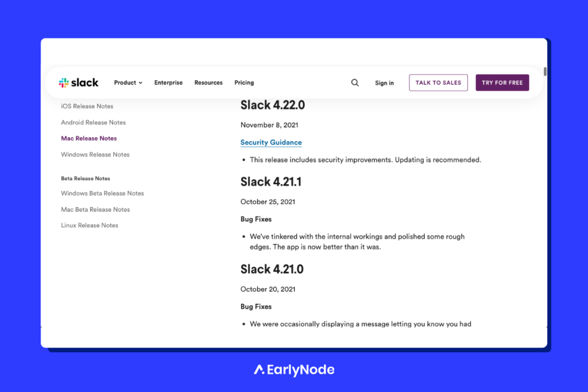Click the Slack 4.21.1 heading

(271, 182)
